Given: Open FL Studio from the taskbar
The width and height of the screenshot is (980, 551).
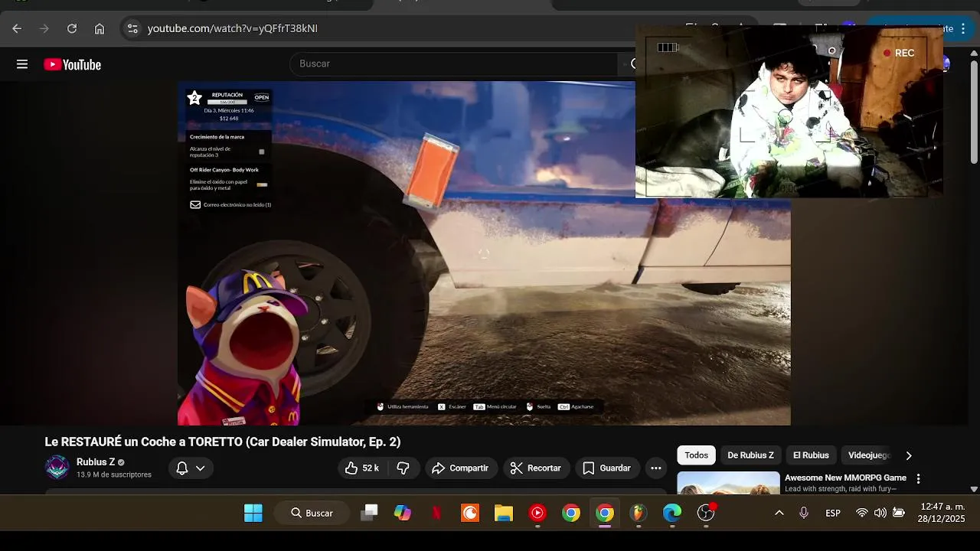Looking at the screenshot, I should click(639, 513).
